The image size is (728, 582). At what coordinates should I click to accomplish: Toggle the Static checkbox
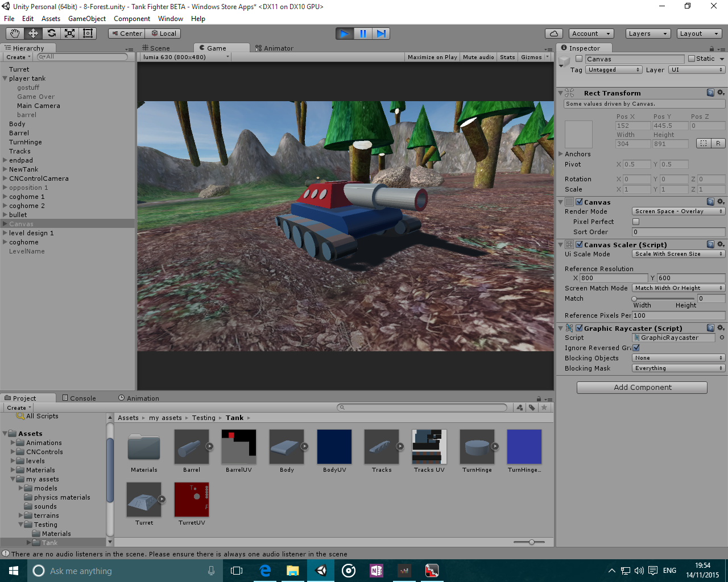click(x=692, y=59)
